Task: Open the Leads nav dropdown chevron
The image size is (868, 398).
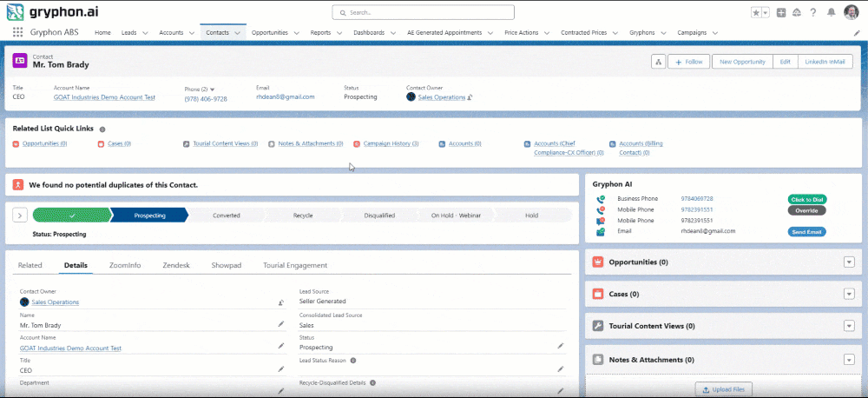Action: click(145, 33)
